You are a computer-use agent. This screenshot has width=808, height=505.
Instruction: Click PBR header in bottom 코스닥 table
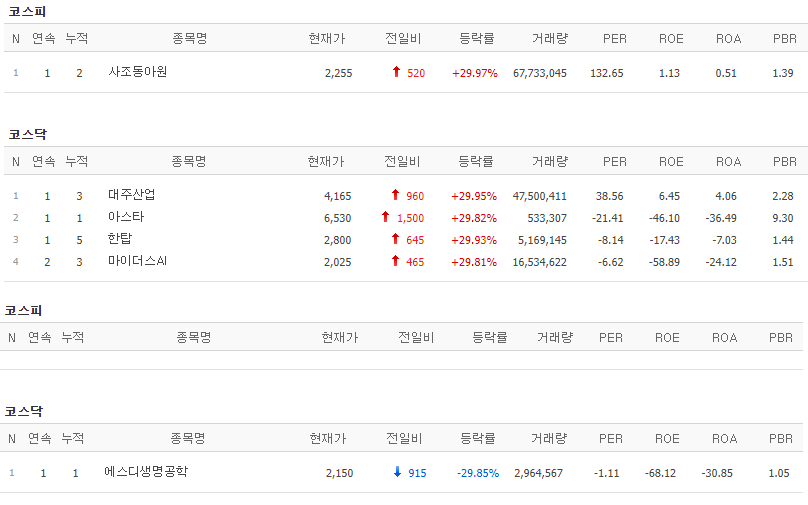coord(781,439)
